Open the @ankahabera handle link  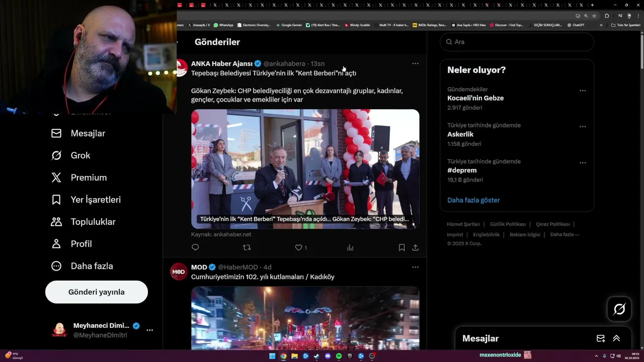coord(284,64)
